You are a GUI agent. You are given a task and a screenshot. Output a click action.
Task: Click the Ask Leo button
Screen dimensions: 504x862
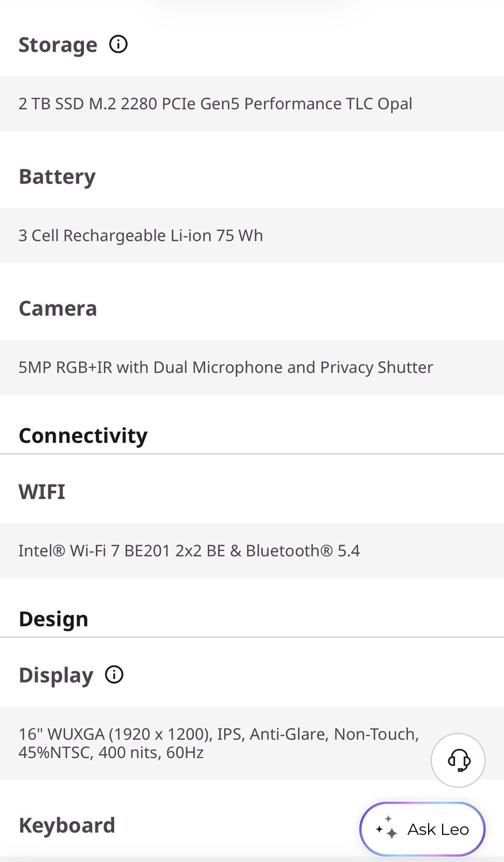point(422,829)
